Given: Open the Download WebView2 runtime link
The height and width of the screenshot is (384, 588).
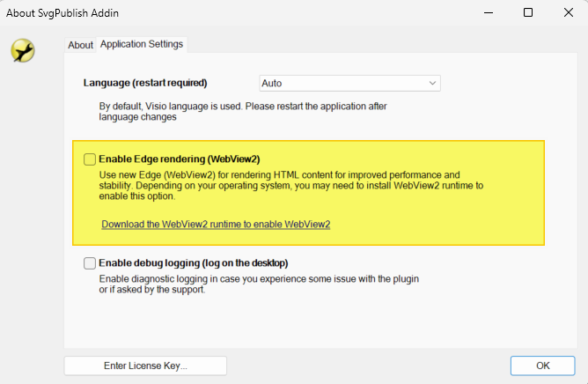Looking at the screenshot, I should [x=216, y=224].
